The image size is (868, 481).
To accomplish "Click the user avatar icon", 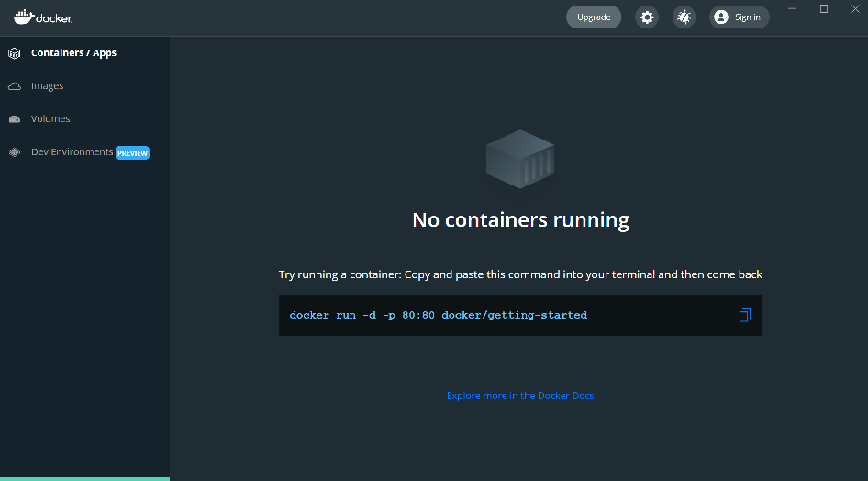I will tap(721, 17).
